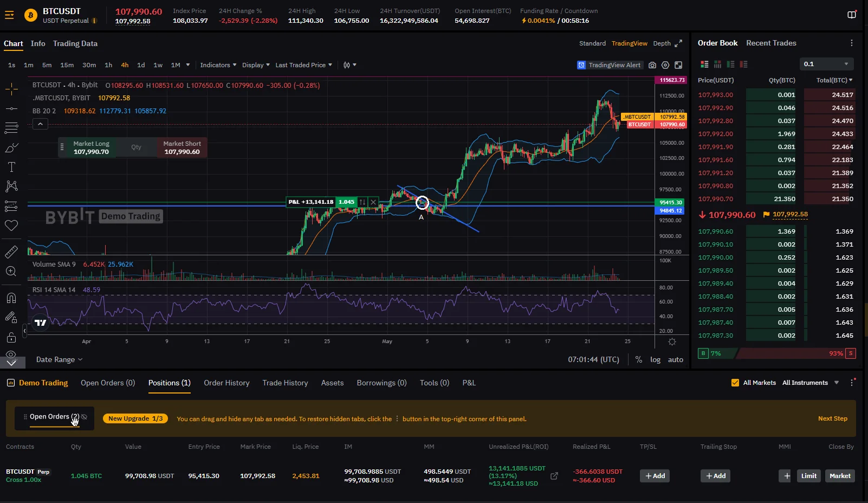The image size is (868, 503).
Task: Click the Qty input field on chart
Action: 136,147
